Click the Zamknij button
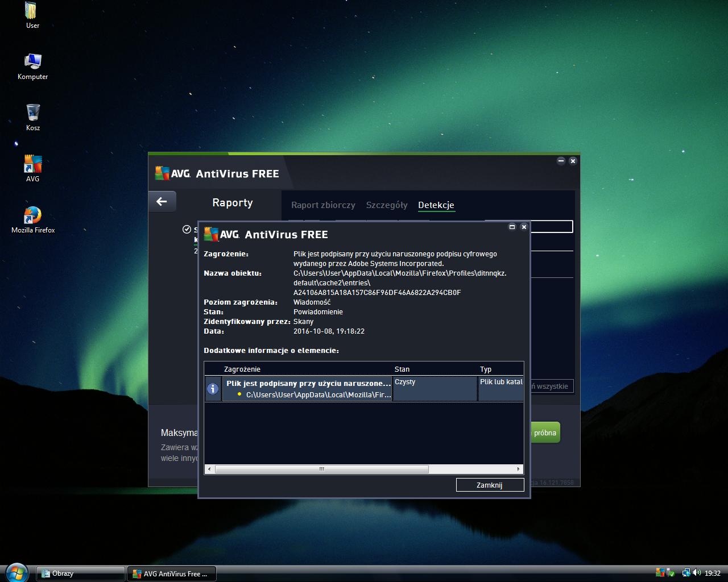The width and height of the screenshot is (728, 582). point(490,485)
